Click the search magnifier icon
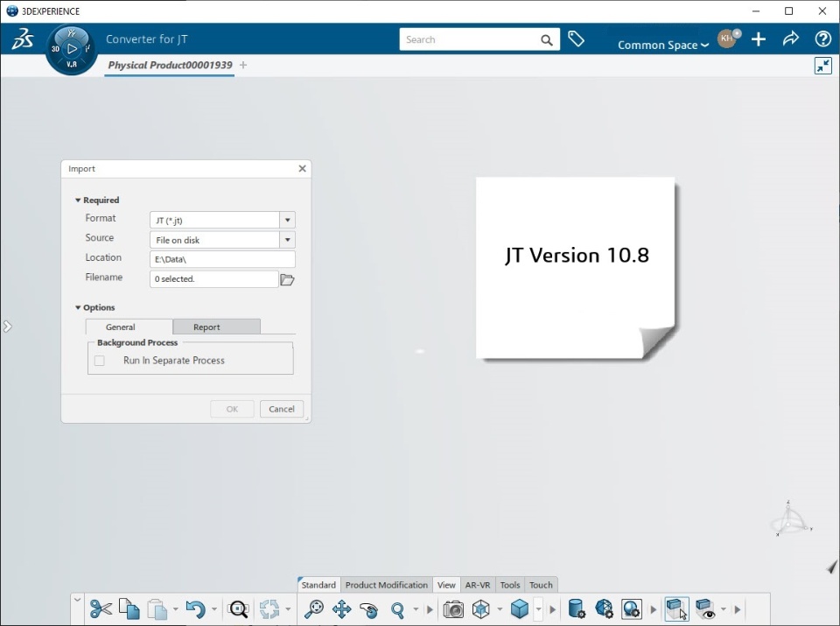The image size is (840, 626). click(546, 40)
